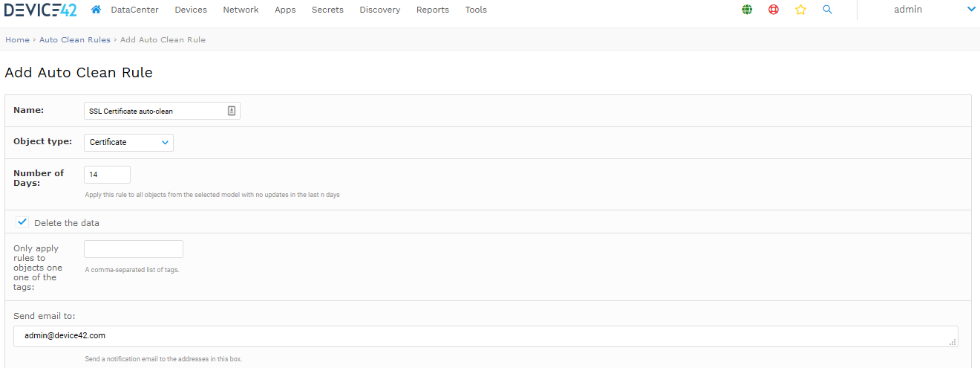This screenshot has width=980, height=368.
Task: Open the Secrets menu
Action: [x=327, y=10]
